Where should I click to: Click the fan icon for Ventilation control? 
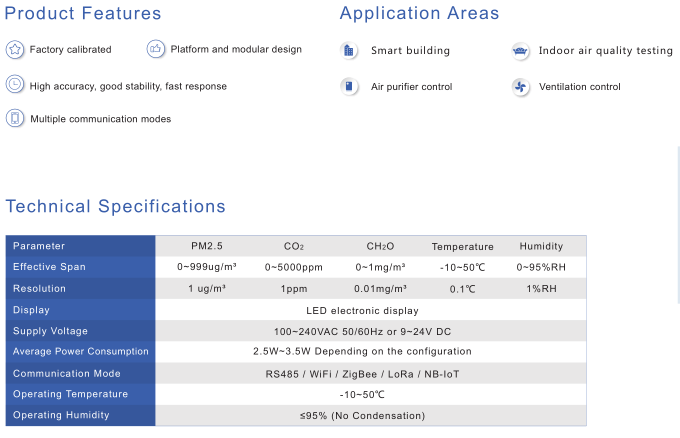point(520,87)
